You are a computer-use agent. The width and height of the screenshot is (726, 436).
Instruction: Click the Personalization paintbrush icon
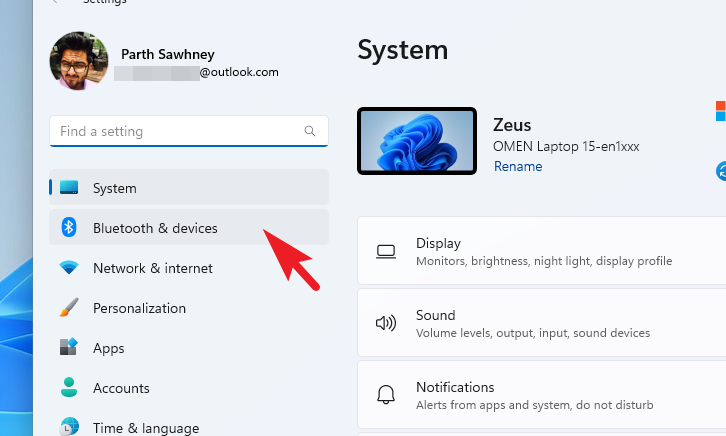coord(69,307)
